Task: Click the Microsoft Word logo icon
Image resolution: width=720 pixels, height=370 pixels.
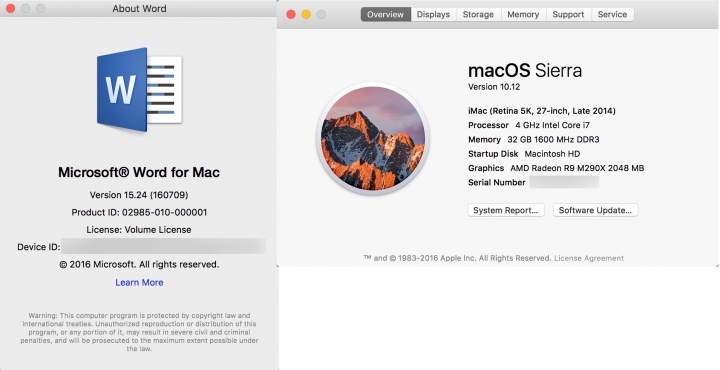Action: tap(140, 90)
